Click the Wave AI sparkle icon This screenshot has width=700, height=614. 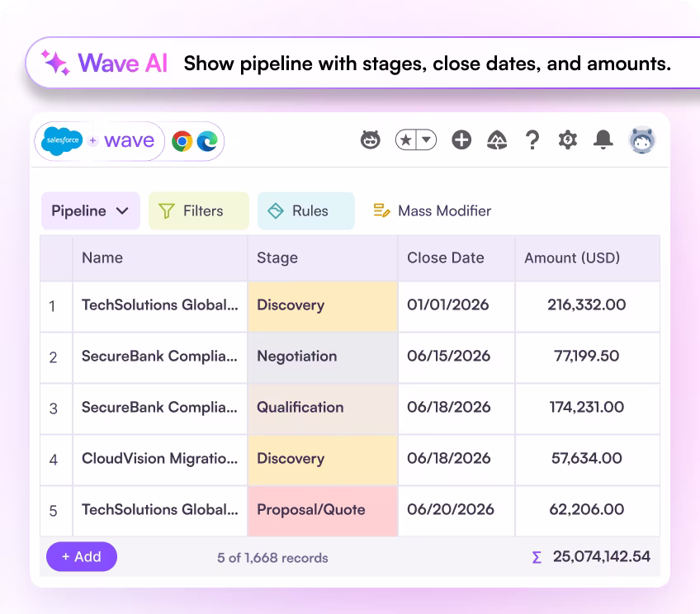point(55,63)
